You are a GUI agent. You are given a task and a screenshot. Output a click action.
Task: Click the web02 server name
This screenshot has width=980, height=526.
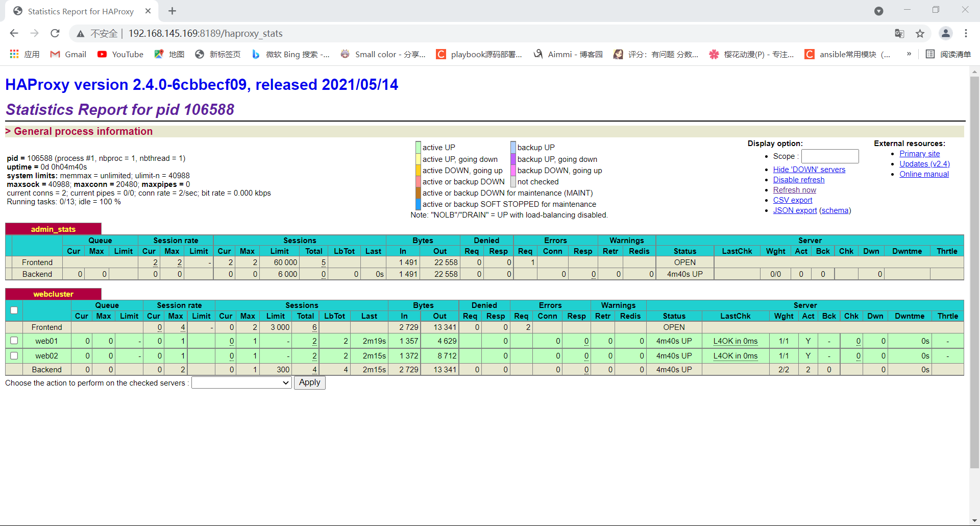pyautogui.click(x=46, y=356)
